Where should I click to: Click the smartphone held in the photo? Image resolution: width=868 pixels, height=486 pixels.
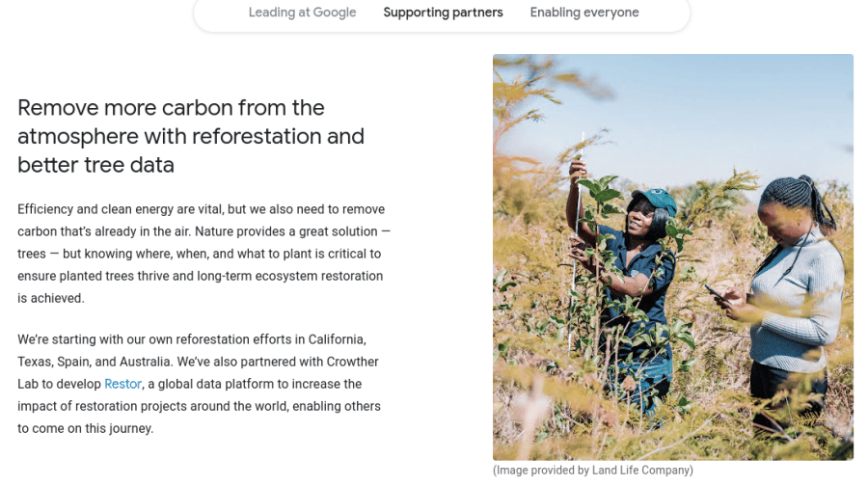[x=719, y=292]
